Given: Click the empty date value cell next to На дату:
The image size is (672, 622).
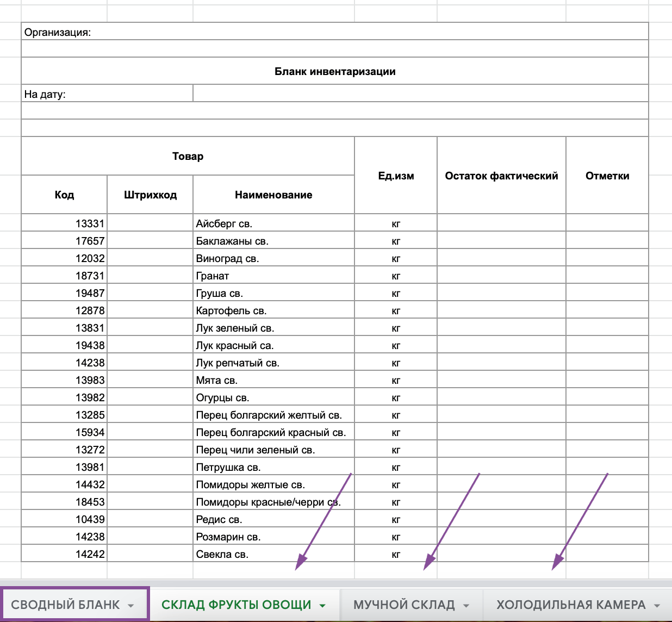Looking at the screenshot, I should pyautogui.click(x=421, y=94).
